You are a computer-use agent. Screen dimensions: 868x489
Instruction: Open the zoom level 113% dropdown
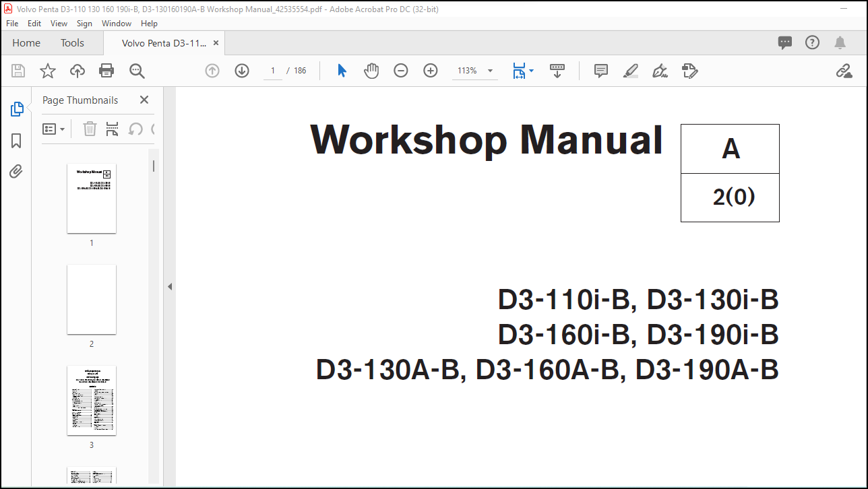pos(475,71)
